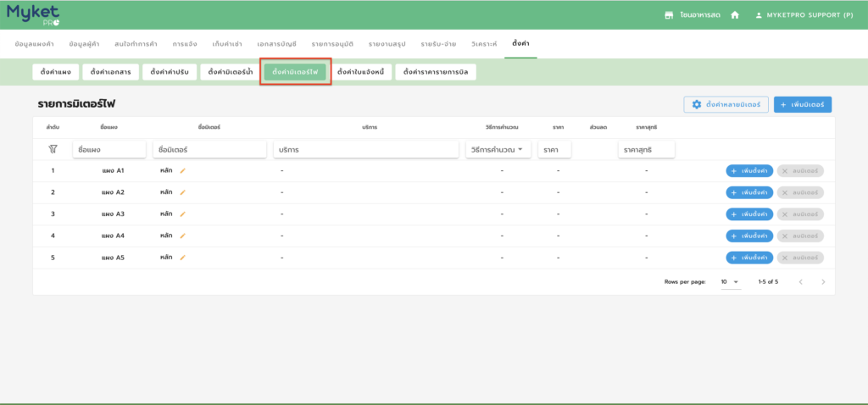Screen dimensions: 868x405
Task: Open the การแจ้ง menu tab
Action: pos(184,44)
